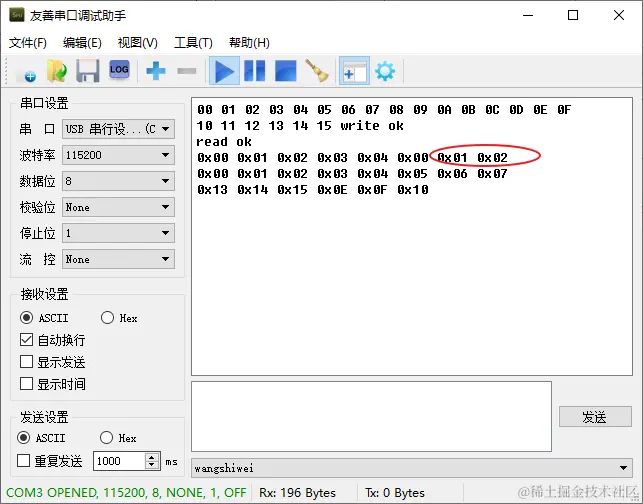Click the COM3 OPENED status text
Image resolution: width=643 pixels, height=504 pixels.
point(126,493)
